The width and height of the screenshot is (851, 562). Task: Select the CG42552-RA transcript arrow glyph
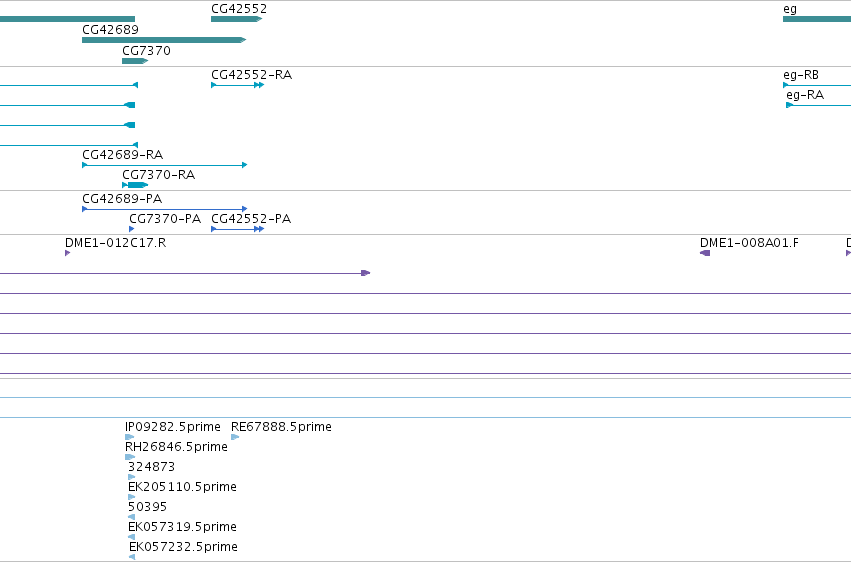238,85
